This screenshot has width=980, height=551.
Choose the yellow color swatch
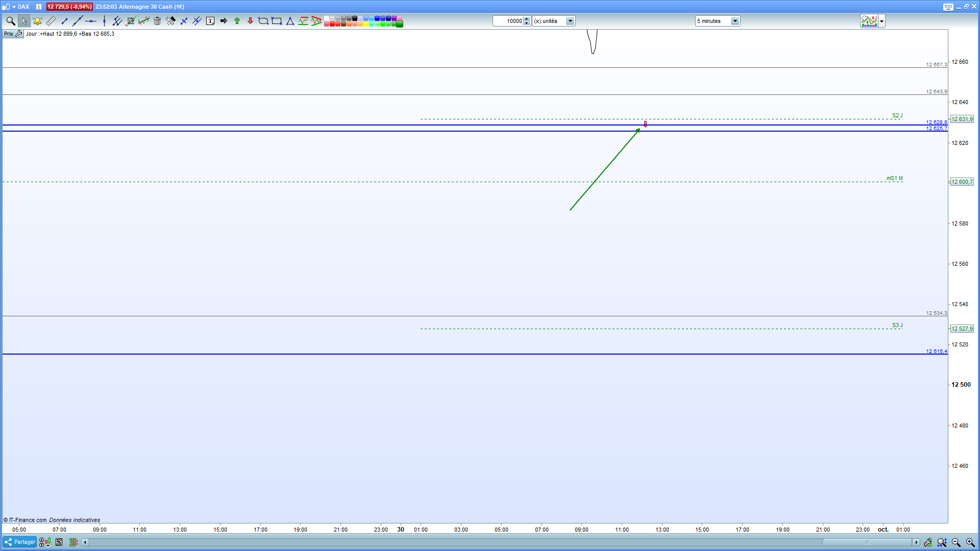[366, 24]
